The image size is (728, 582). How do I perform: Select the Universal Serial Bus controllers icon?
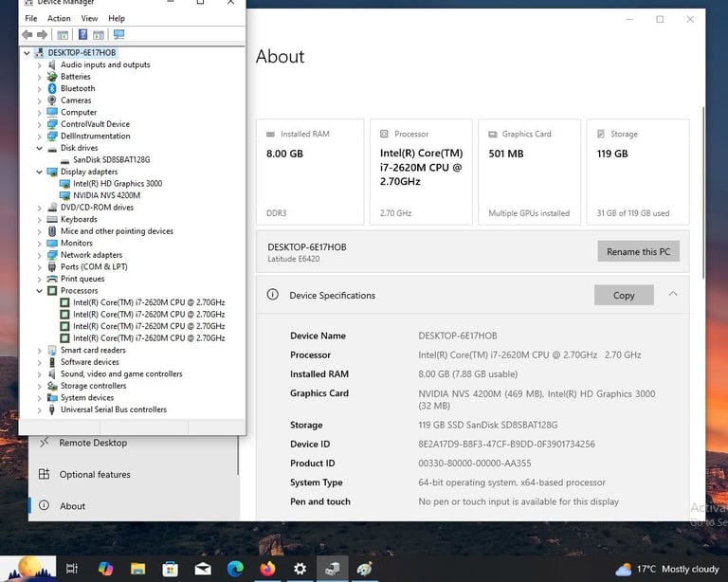(x=52, y=409)
